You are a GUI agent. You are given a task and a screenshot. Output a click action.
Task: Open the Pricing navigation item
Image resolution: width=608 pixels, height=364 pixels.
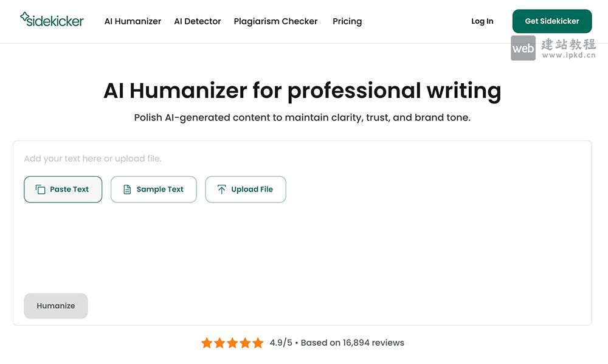coord(347,21)
